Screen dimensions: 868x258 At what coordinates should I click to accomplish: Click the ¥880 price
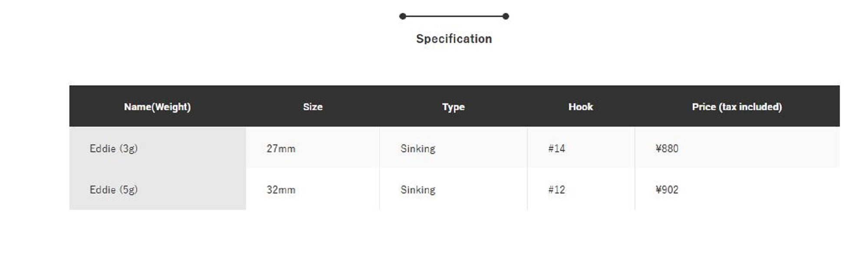(667, 148)
